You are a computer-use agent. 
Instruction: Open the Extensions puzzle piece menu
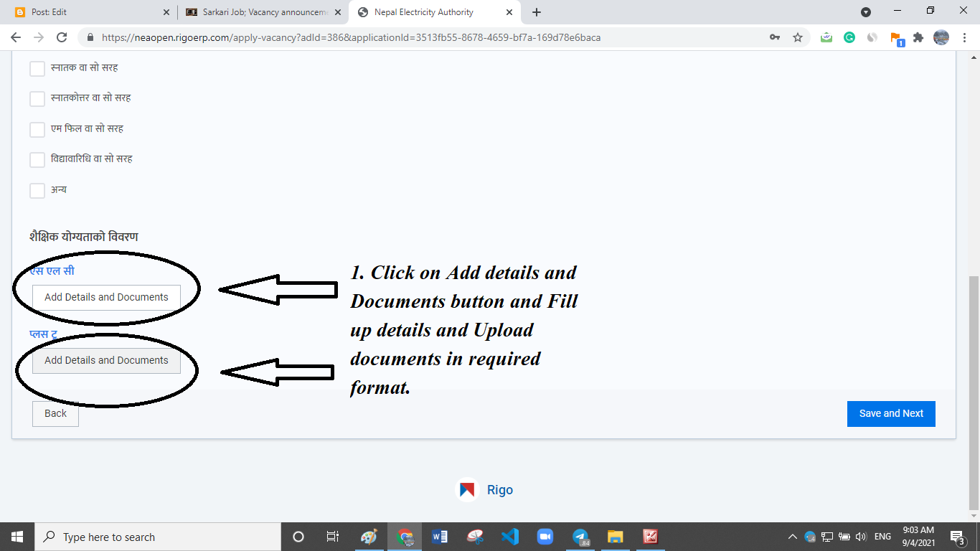click(x=918, y=37)
